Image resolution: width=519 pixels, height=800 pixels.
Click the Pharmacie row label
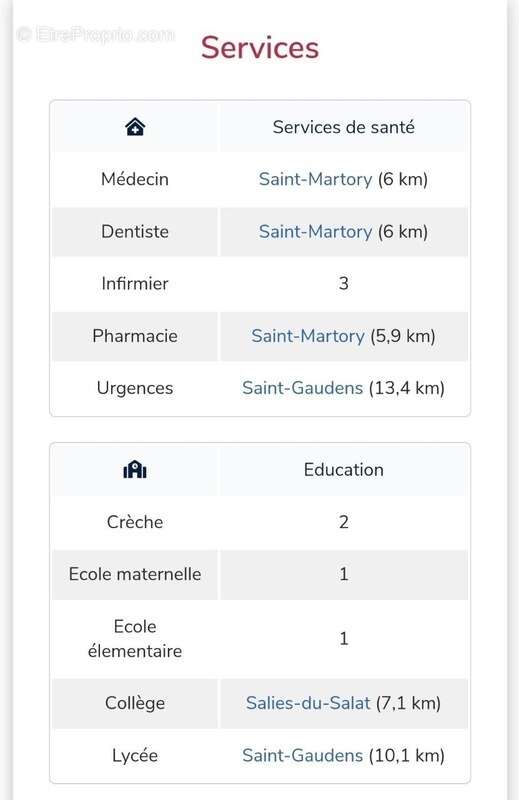(135, 336)
